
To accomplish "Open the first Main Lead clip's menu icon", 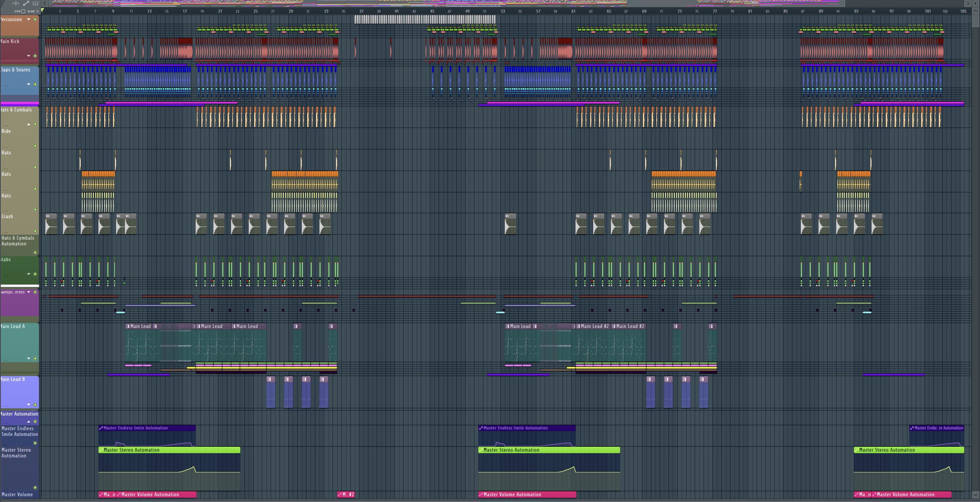I will pos(128,326).
